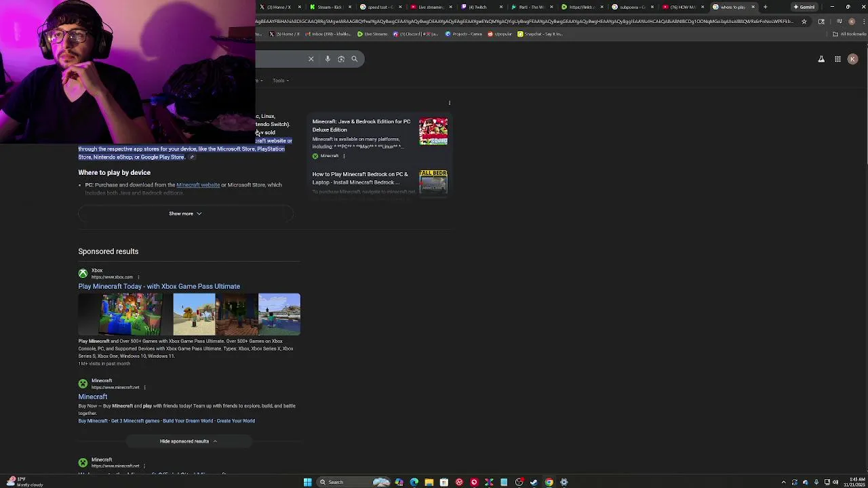Screen dimensions: 868x488
Task: Open the sponsored Minecraft headline link
Action: [x=92, y=397]
